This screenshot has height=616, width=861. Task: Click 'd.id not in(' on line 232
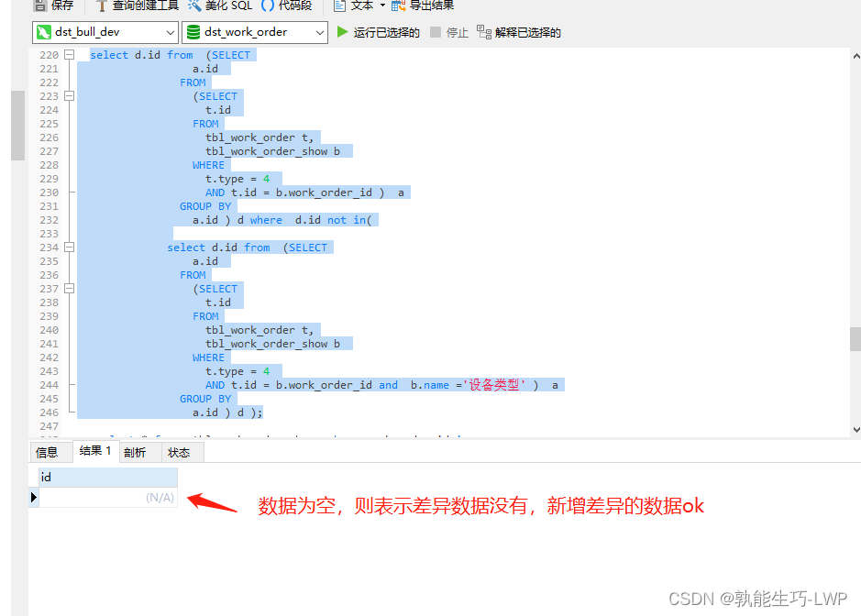coord(334,220)
